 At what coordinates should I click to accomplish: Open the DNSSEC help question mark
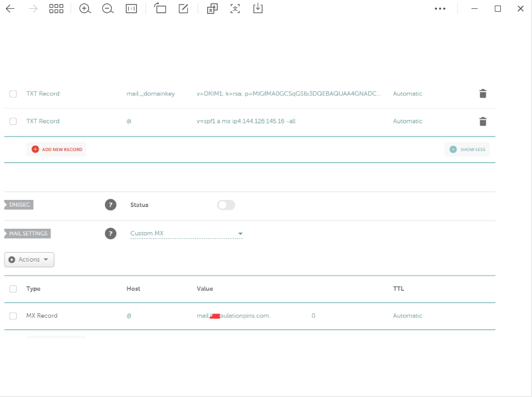tap(111, 204)
